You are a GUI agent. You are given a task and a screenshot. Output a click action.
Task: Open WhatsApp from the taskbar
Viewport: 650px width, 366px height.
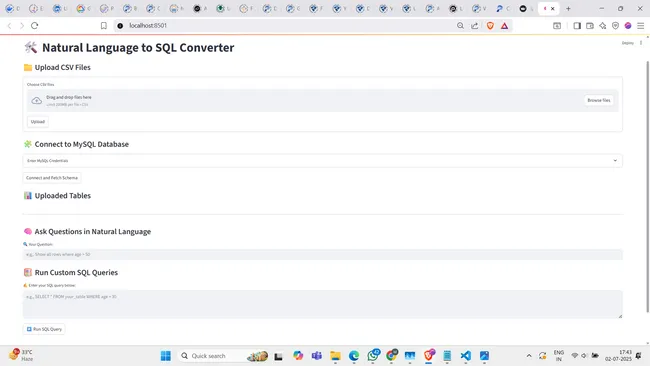pos(373,355)
